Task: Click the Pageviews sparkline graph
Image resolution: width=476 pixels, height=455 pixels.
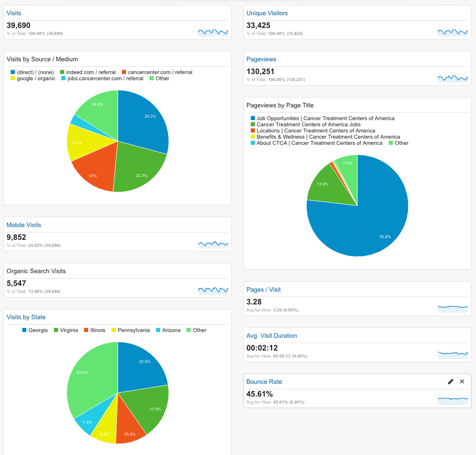Action: coord(453,78)
